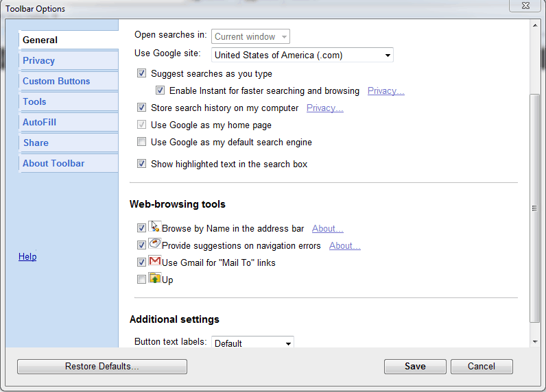Close the Toolbar Options dialog

pos(525,5)
